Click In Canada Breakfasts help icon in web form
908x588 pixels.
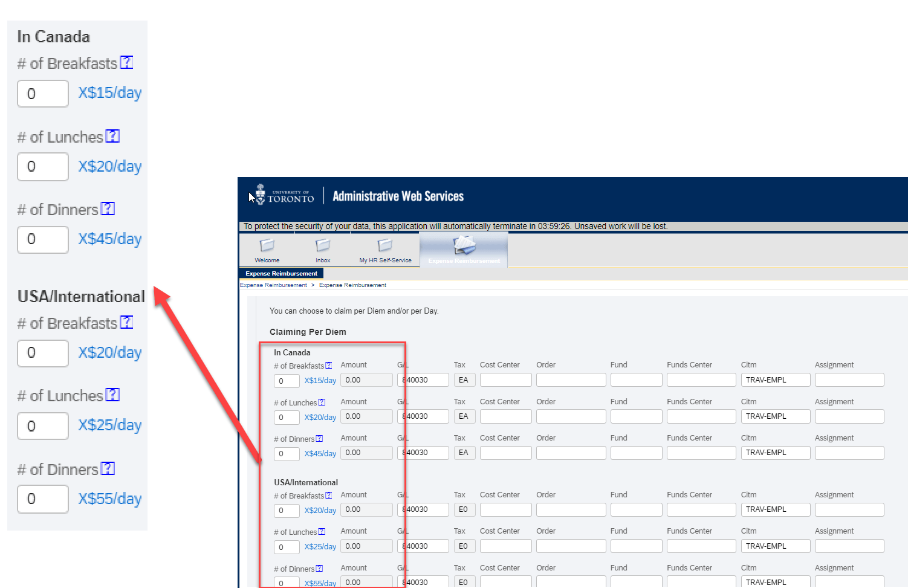coord(328,366)
